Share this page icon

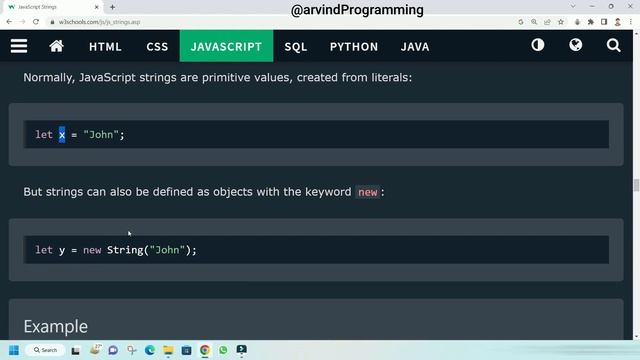547,22
